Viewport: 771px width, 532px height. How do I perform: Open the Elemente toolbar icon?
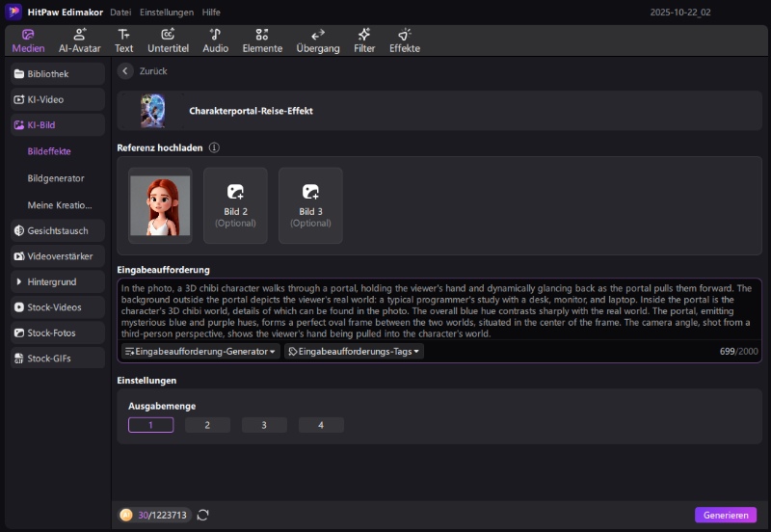coord(262,40)
